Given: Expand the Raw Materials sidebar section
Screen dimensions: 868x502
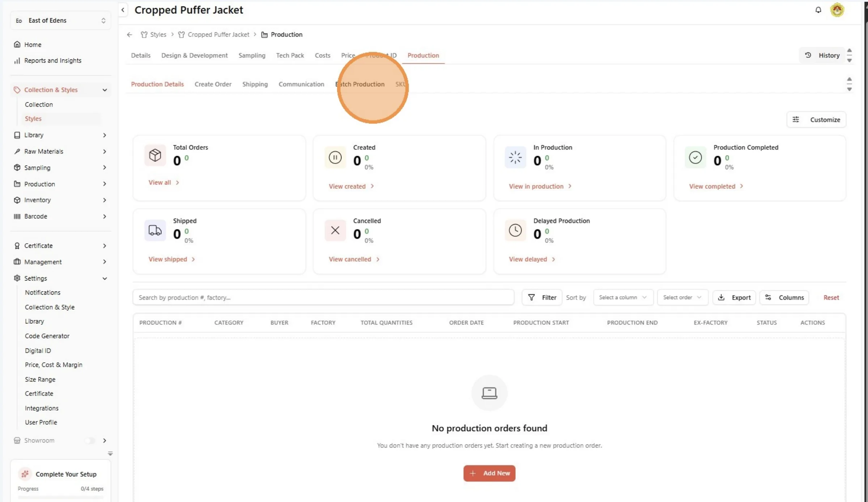Looking at the screenshot, I should [60, 151].
